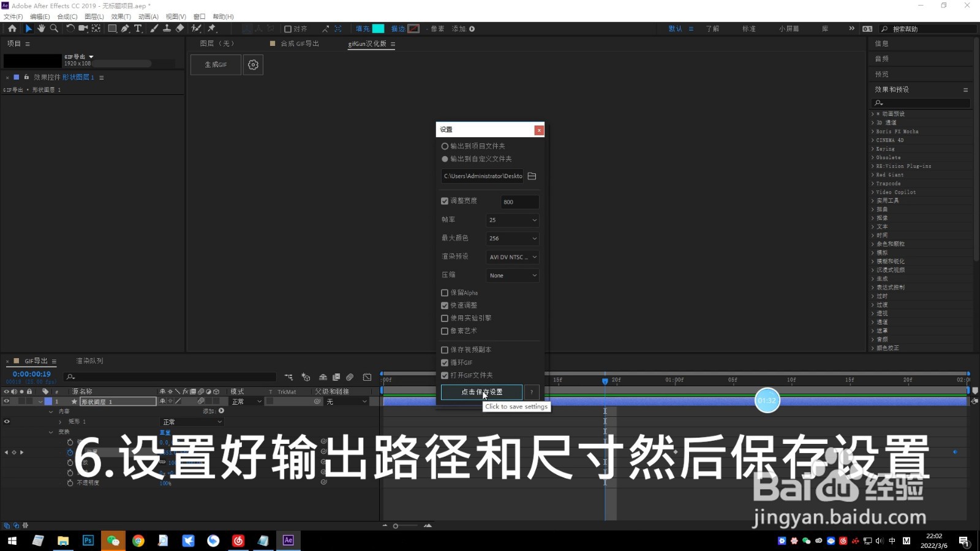Open parent link dropdown showing 无
The width and height of the screenshot is (980, 551).
(347, 402)
